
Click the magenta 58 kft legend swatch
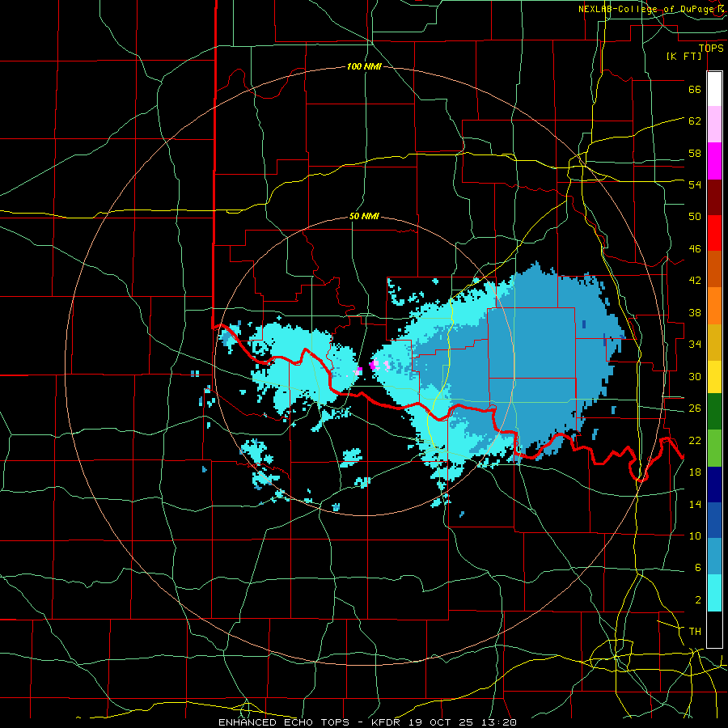(714, 161)
